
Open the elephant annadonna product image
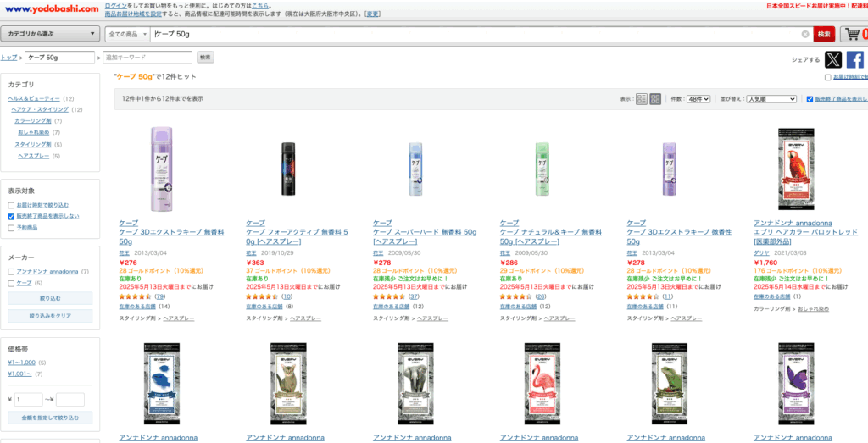click(x=415, y=385)
